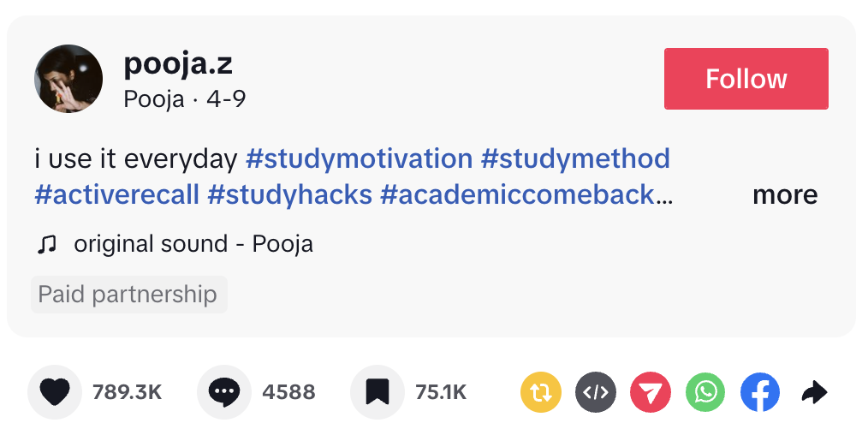Viewport: 868px width, 435px height.
Task: Open the #studyhacks hashtag
Action: (x=290, y=194)
